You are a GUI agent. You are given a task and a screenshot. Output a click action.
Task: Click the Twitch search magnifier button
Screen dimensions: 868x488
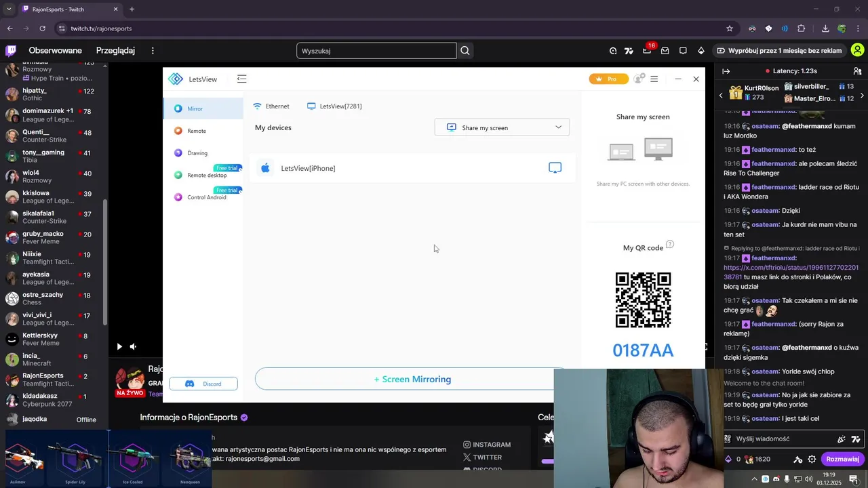click(x=465, y=50)
